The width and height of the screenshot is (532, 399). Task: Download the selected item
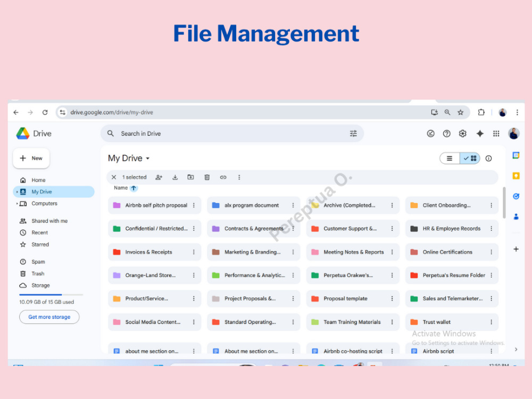(175, 177)
